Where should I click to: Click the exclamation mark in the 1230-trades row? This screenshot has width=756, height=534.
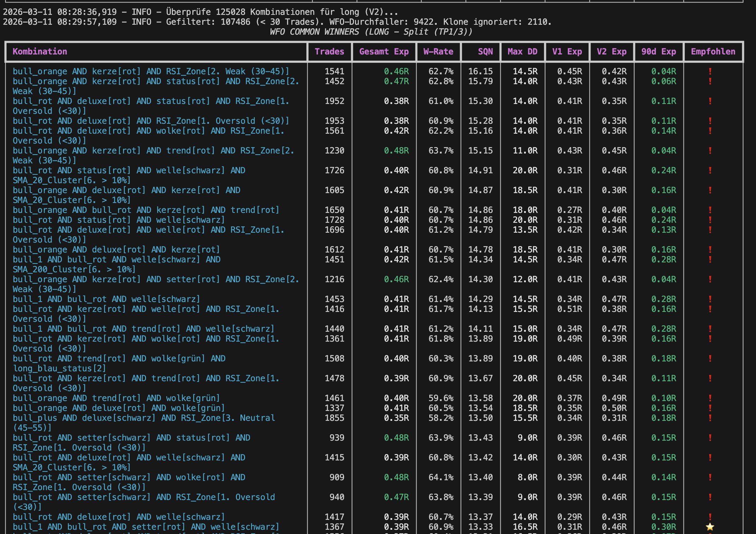pos(710,151)
